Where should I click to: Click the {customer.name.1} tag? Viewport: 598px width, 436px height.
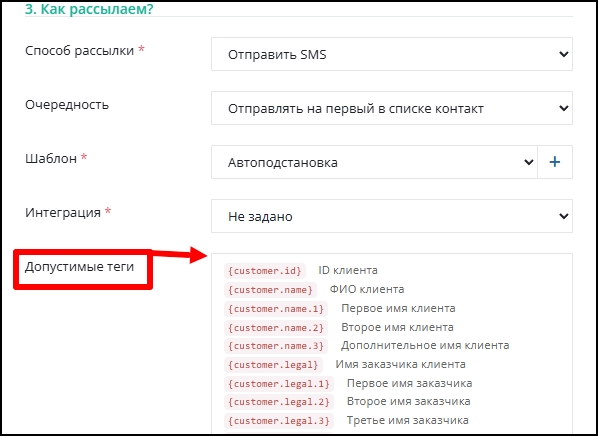[276, 309]
